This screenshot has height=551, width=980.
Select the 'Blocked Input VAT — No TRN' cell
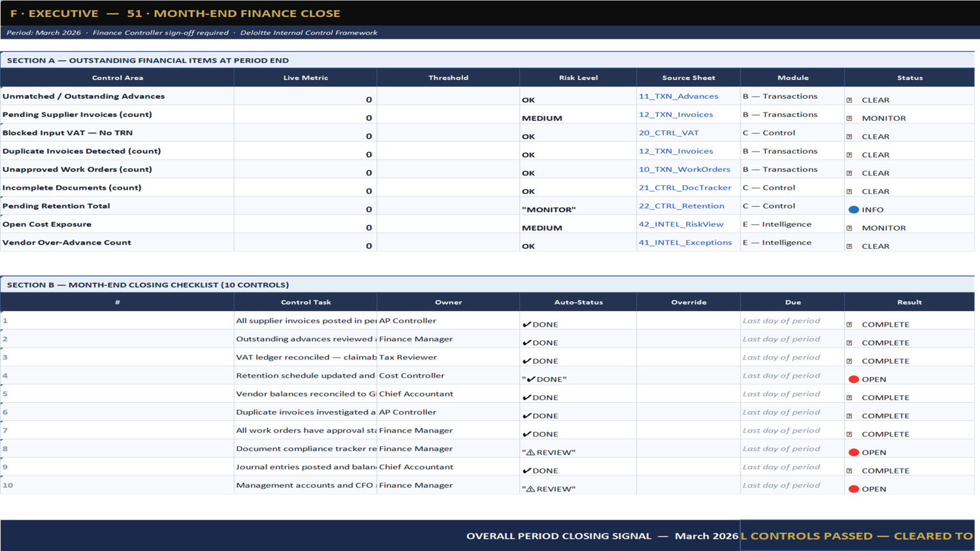pos(118,133)
